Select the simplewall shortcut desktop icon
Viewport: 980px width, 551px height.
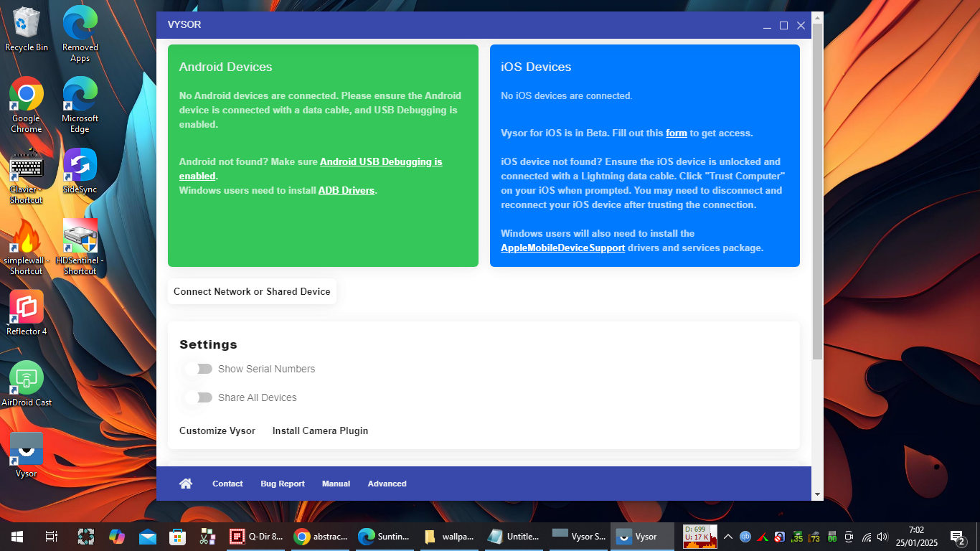coord(27,247)
